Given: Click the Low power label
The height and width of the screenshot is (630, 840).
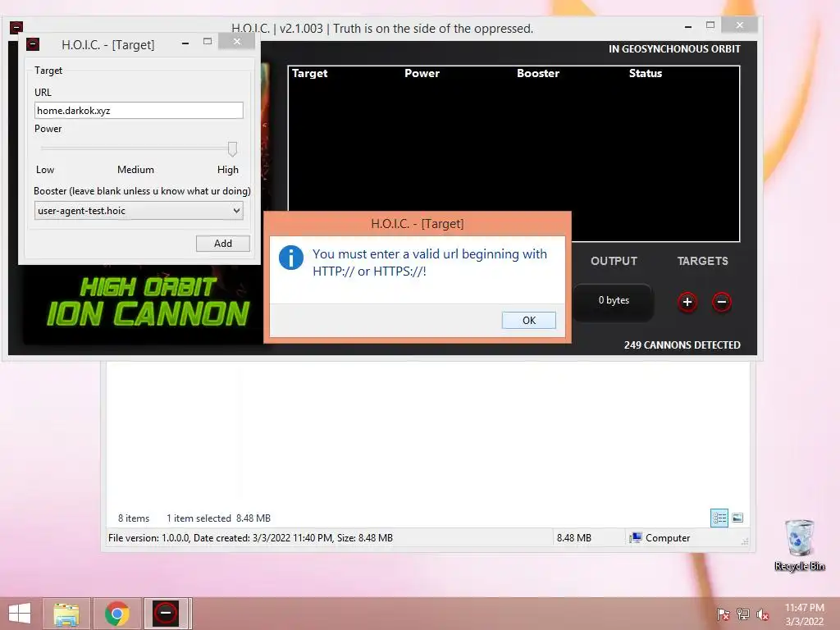Looking at the screenshot, I should tap(45, 170).
